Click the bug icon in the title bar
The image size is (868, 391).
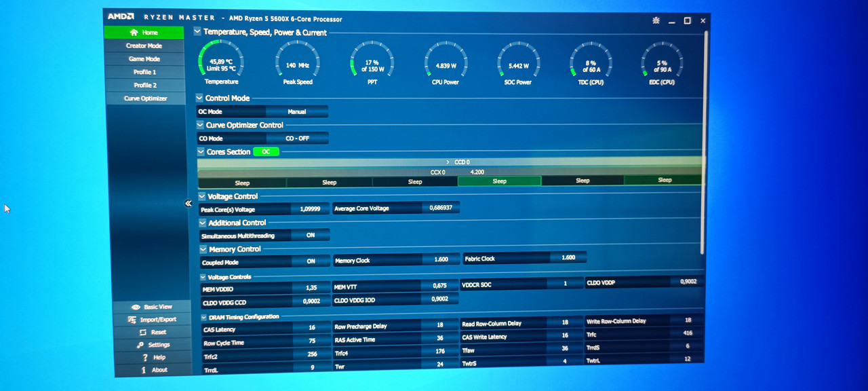[x=656, y=21]
